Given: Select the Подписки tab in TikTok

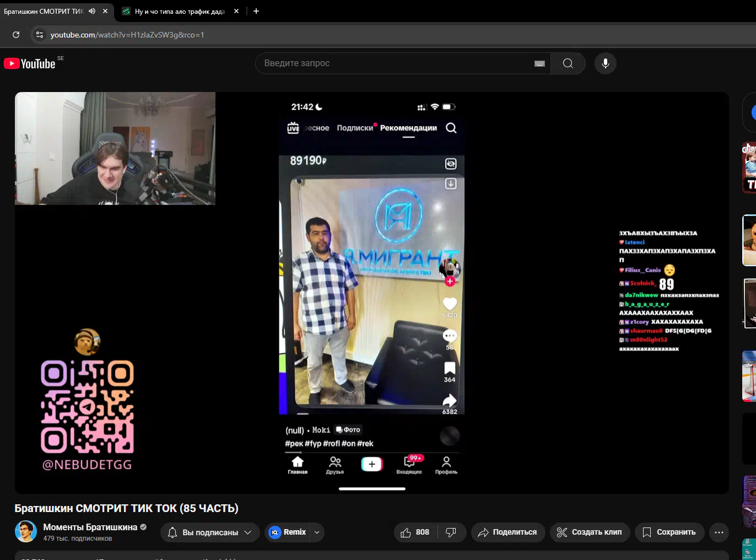Looking at the screenshot, I should point(355,128).
